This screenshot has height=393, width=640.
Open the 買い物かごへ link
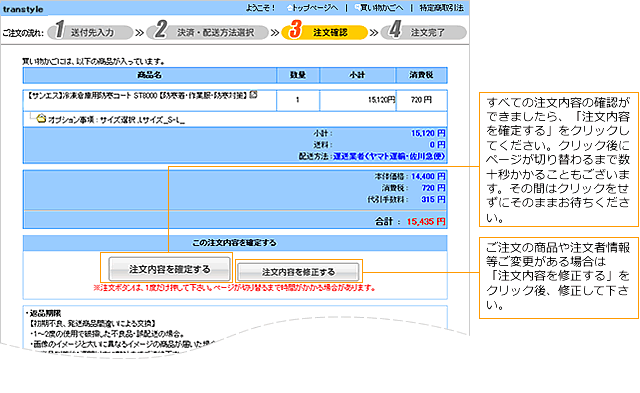coord(381,8)
